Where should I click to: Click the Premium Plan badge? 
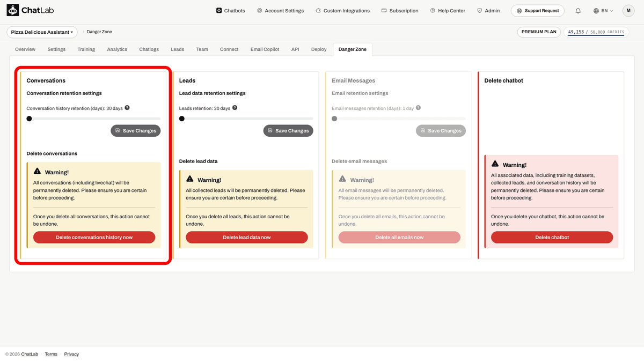[539, 32]
